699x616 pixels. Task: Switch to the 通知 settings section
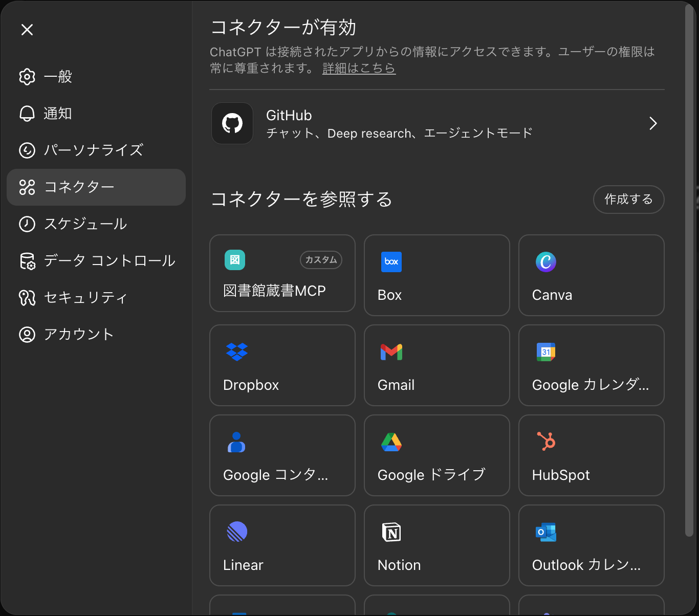[57, 114]
